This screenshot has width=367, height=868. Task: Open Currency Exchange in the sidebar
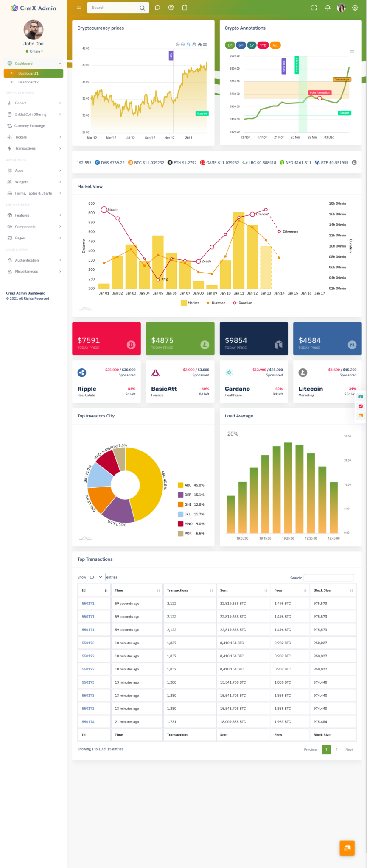coord(30,126)
